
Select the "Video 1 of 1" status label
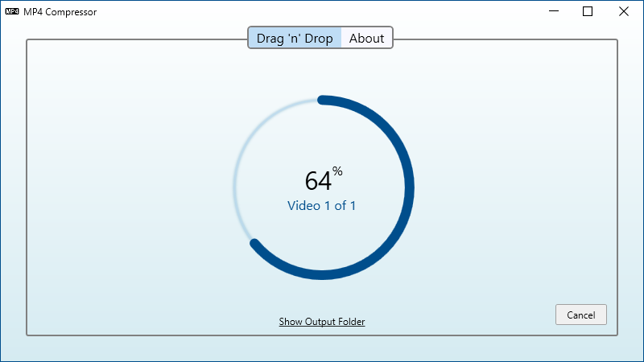pos(321,206)
